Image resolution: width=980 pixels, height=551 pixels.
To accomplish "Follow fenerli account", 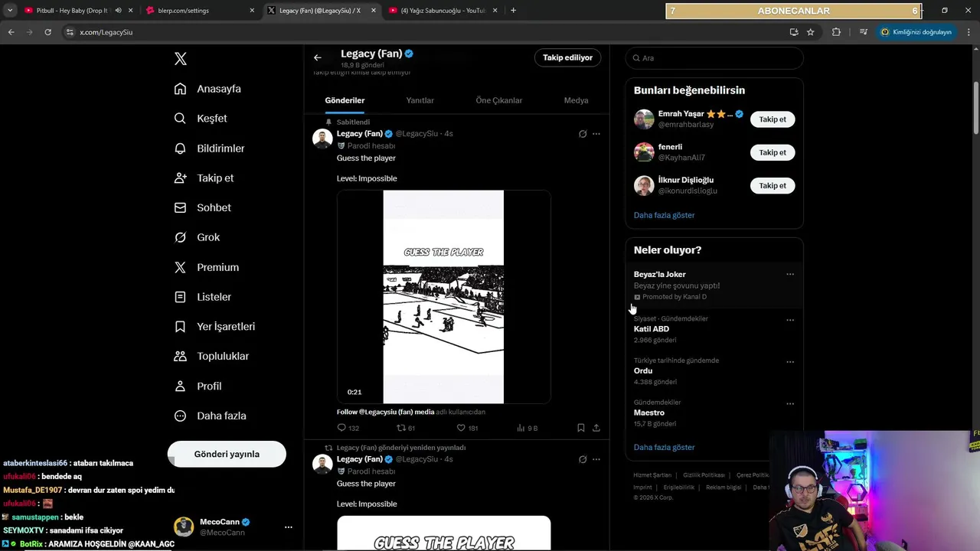I will tap(773, 152).
